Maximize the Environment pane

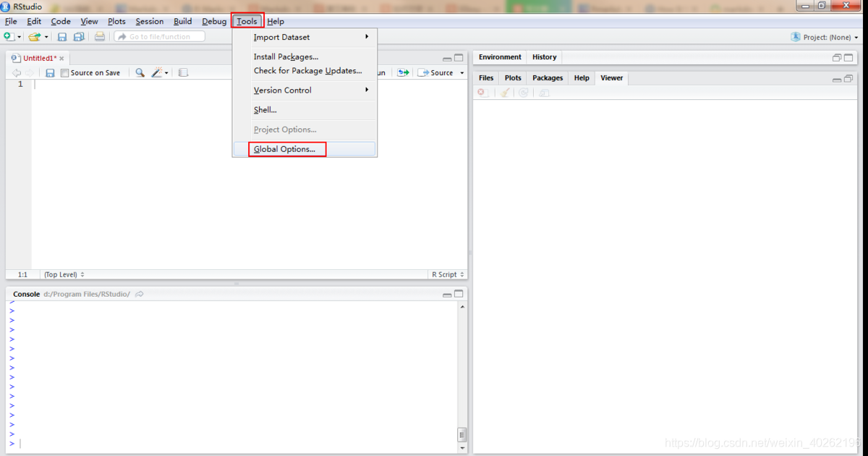(x=848, y=57)
